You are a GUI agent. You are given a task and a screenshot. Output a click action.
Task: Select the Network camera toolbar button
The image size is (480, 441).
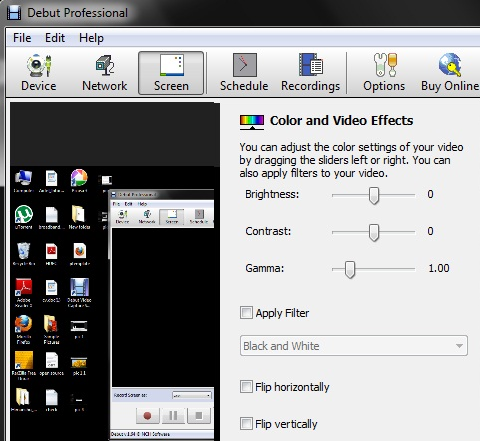pos(105,73)
